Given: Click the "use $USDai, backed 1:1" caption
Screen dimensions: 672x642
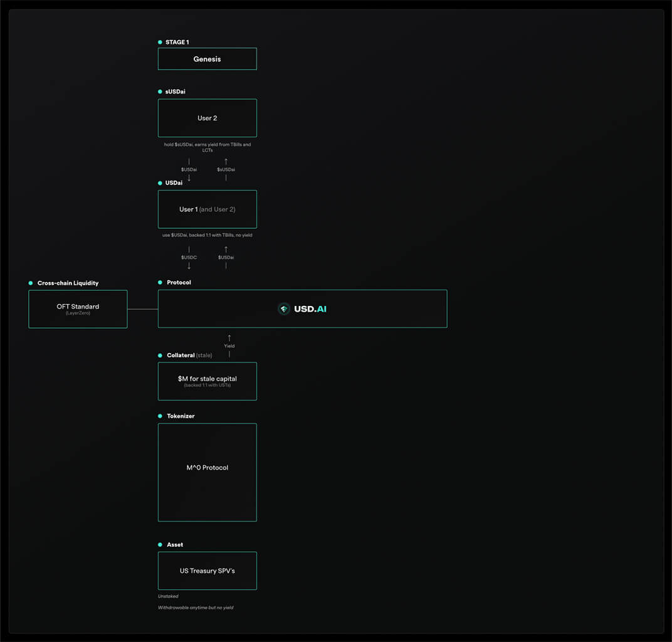Looking at the screenshot, I should point(207,235).
